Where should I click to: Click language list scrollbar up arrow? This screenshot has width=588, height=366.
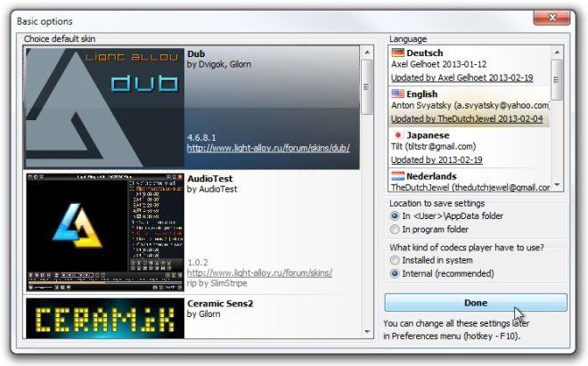pos(557,53)
